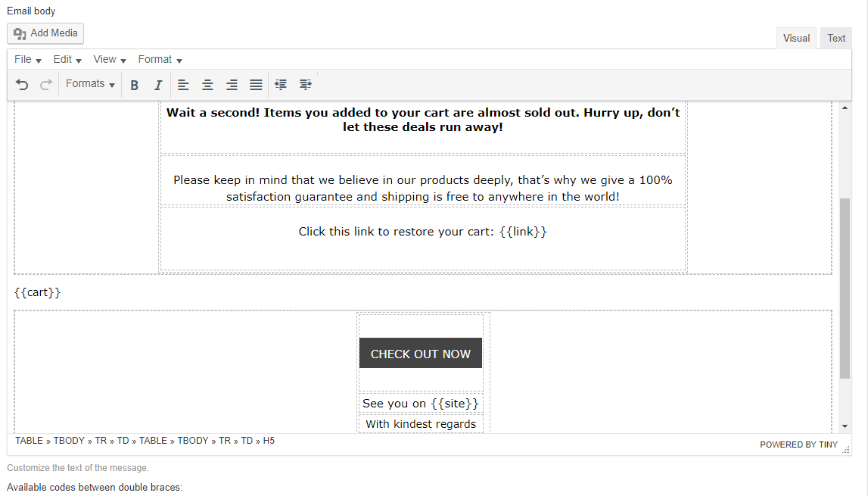Decrease indent of paragraph

click(281, 85)
